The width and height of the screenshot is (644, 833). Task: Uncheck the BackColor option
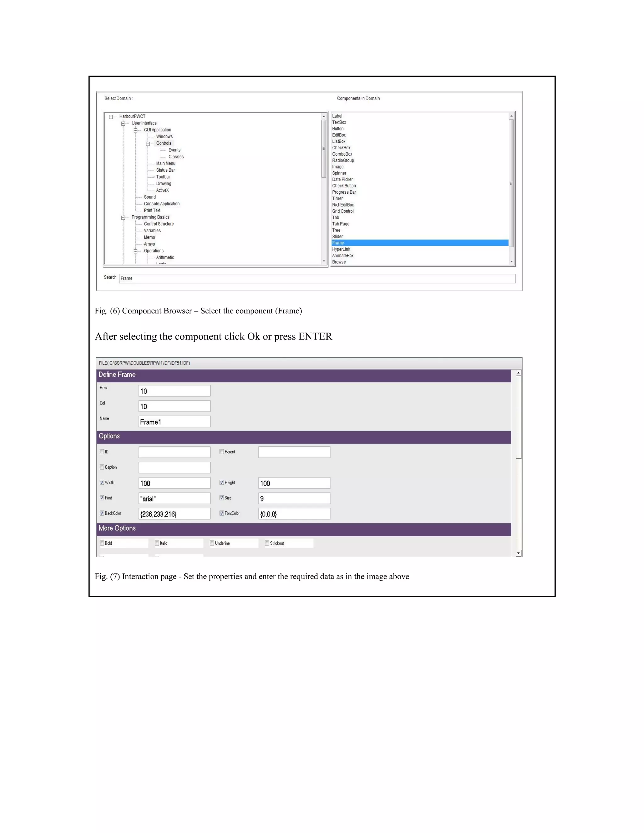[x=102, y=513]
